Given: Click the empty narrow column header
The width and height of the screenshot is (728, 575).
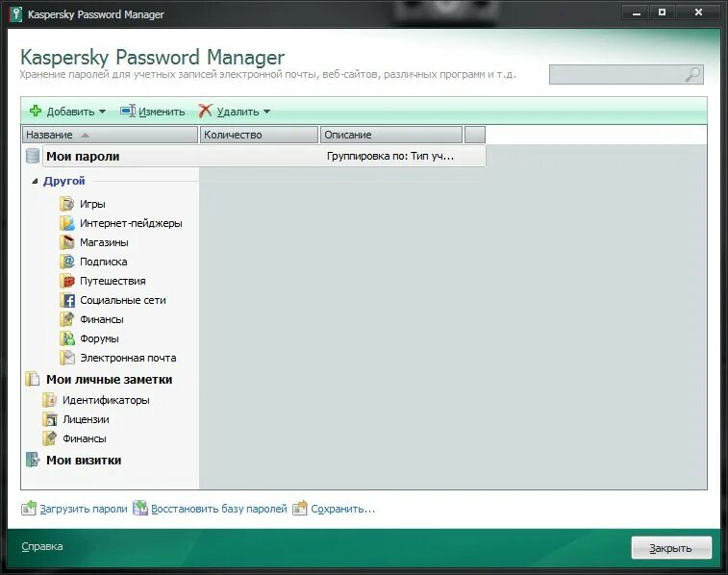Looking at the screenshot, I should click(x=474, y=135).
